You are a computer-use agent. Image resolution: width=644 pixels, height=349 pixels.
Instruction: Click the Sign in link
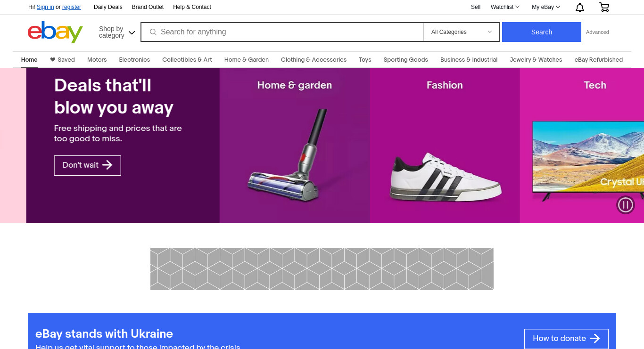click(x=45, y=7)
